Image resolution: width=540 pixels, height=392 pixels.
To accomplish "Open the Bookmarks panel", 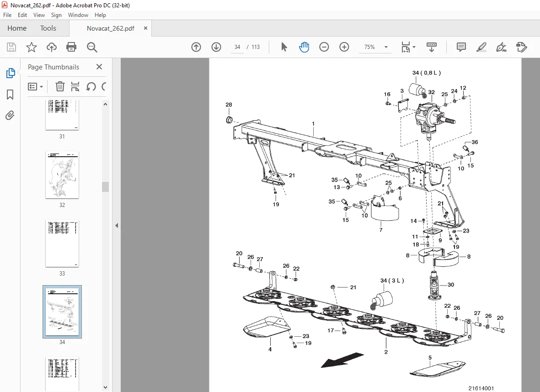I will tap(10, 95).
